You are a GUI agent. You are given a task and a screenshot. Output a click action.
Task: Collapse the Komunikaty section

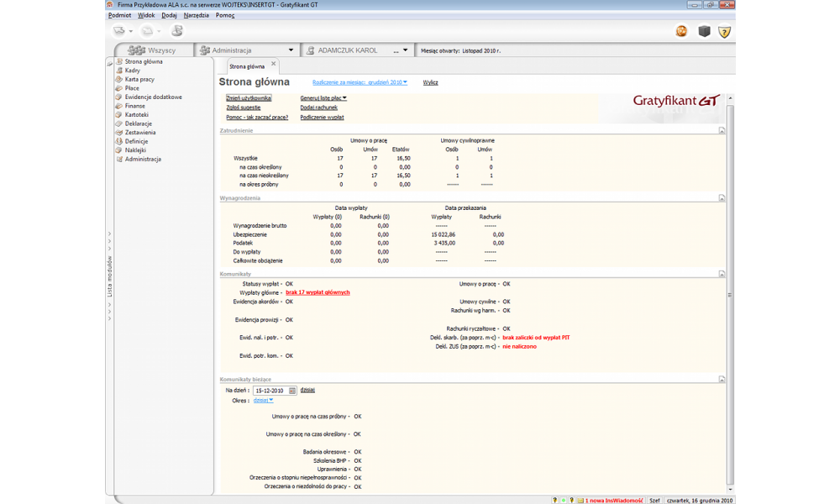[x=722, y=274]
